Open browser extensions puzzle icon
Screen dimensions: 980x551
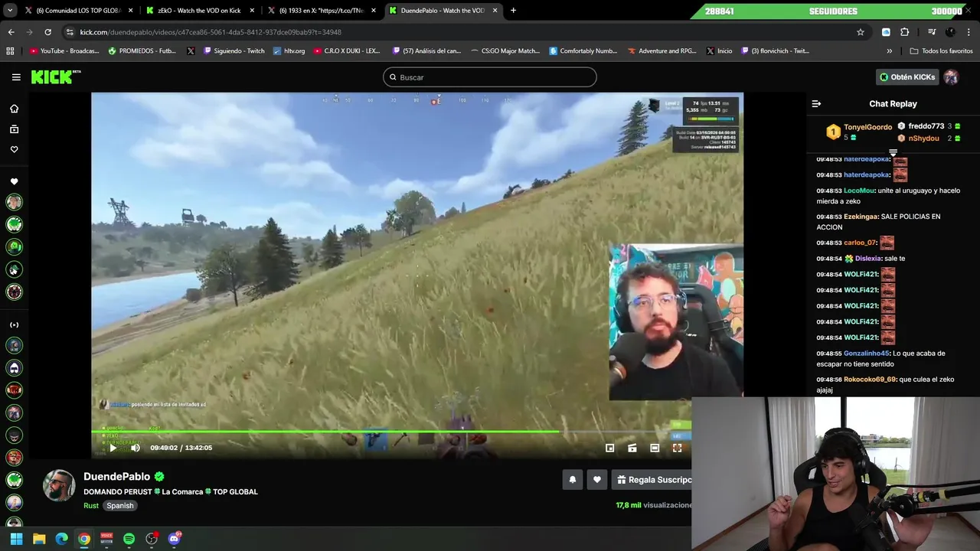(905, 32)
